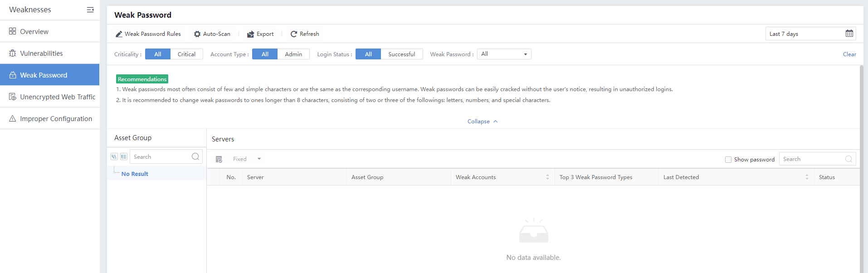Filter account type by Admin

pyautogui.click(x=293, y=54)
